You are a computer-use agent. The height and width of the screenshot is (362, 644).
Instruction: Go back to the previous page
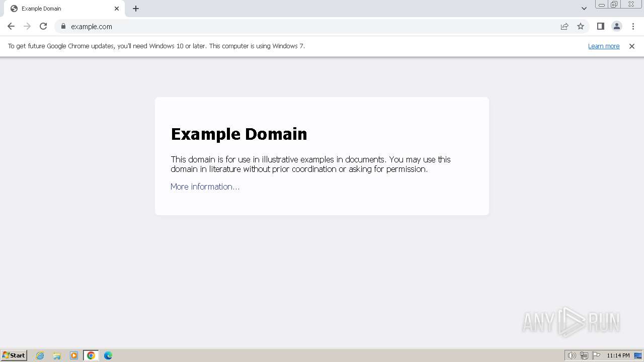pyautogui.click(x=11, y=26)
